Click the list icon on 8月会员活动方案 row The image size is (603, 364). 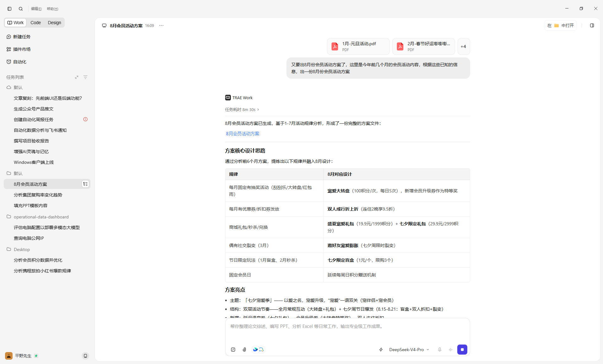click(85, 184)
